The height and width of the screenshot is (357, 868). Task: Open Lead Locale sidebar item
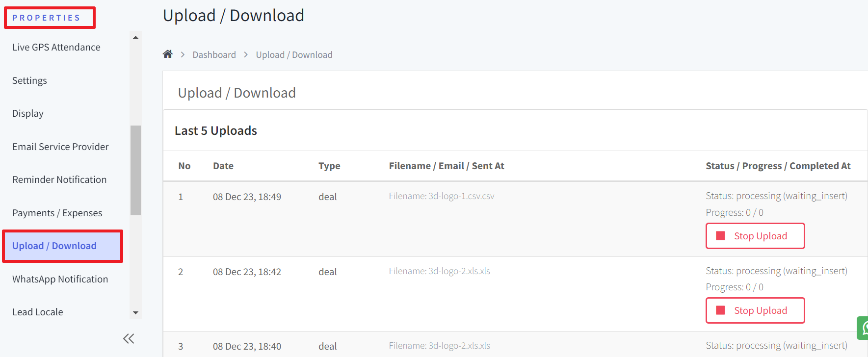(38, 312)
